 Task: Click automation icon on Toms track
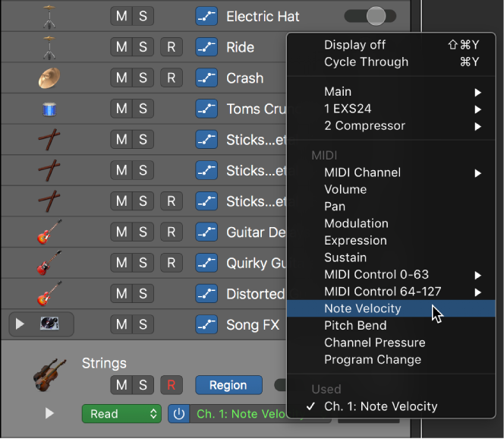point(206,109)
